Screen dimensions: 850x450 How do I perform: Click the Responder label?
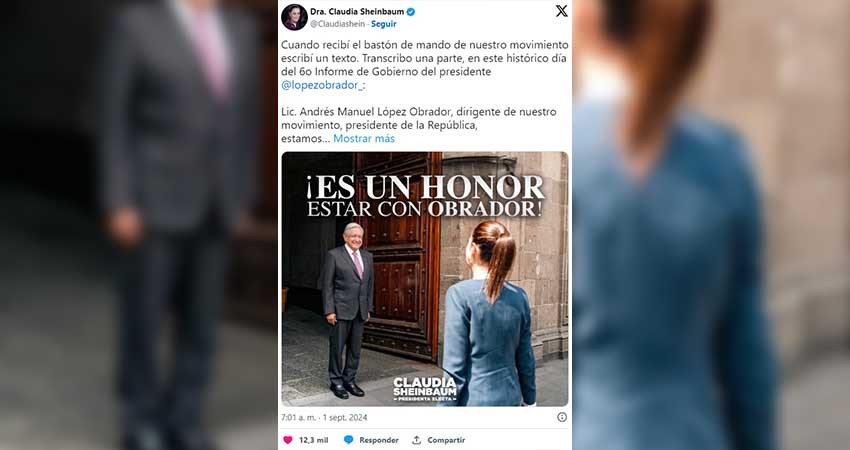[x=378, y=440]
